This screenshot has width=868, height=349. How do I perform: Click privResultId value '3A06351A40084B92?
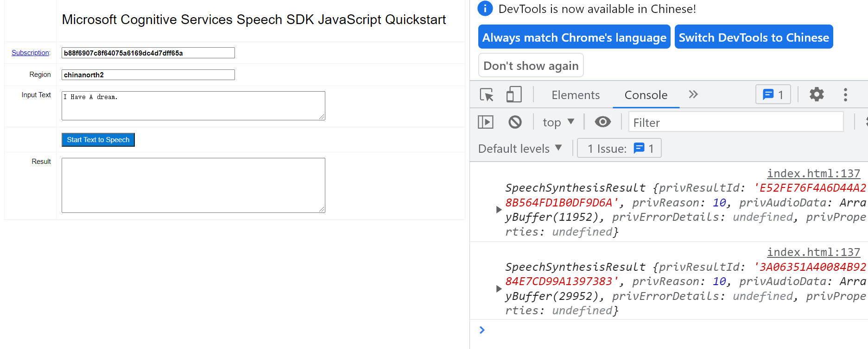click(x=810, y=267)
